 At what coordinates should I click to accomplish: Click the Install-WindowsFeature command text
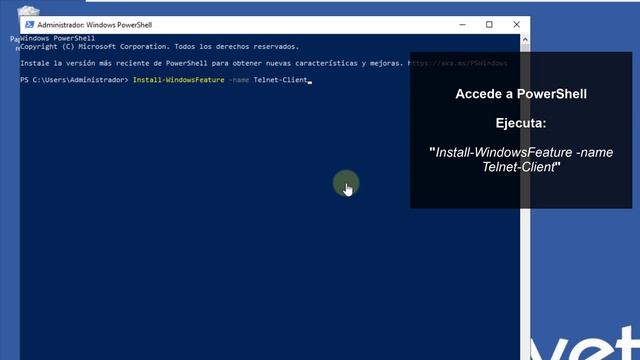[178, 80]
